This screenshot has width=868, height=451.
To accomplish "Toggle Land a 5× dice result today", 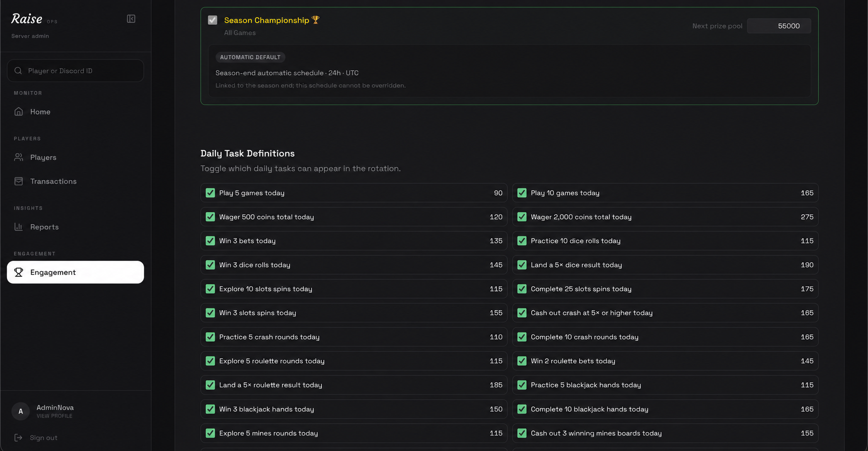I will tap(522, 265).
